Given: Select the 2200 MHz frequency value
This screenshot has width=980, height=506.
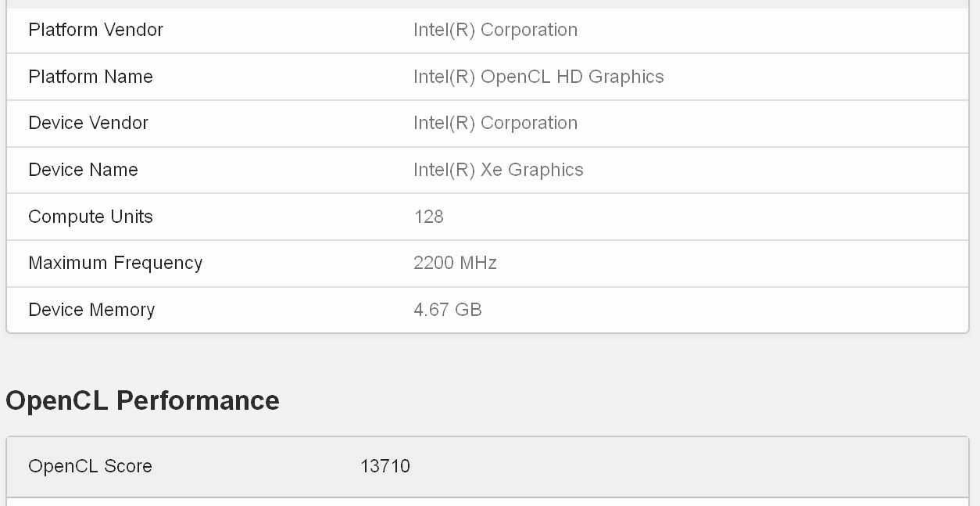Looking at the screenshot, I should 455,263.
